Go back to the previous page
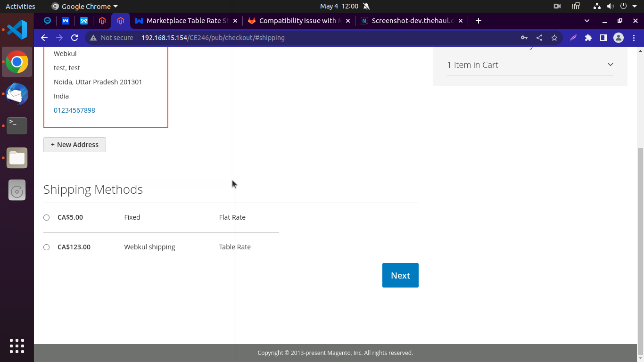This screenshot has height=362, width=644. 44,38
